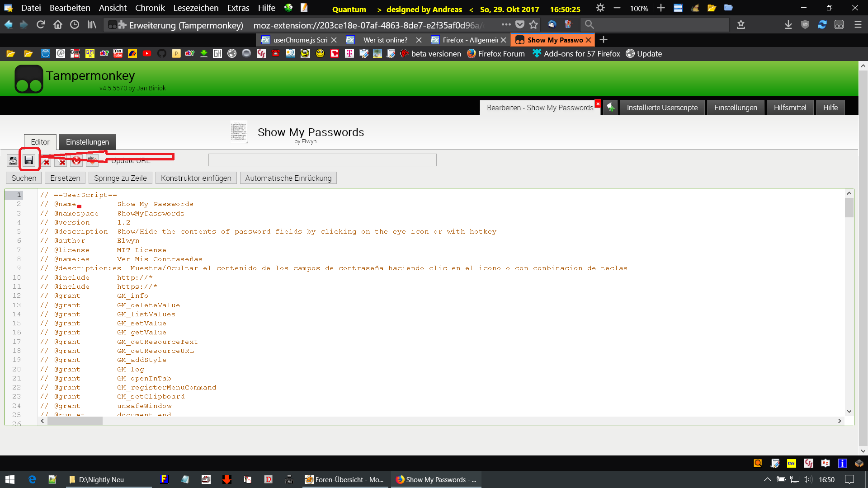Click Automatische Einrückung button

(x=288, y=178)
